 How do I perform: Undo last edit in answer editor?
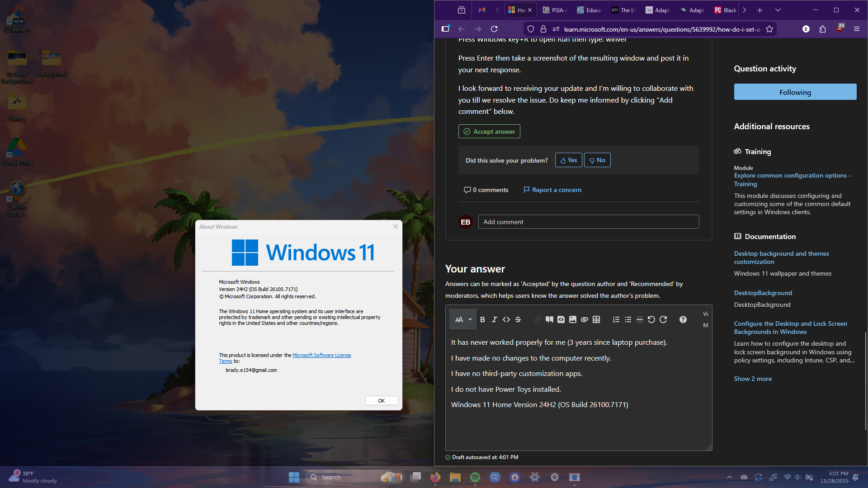click(x=651, y=319)
